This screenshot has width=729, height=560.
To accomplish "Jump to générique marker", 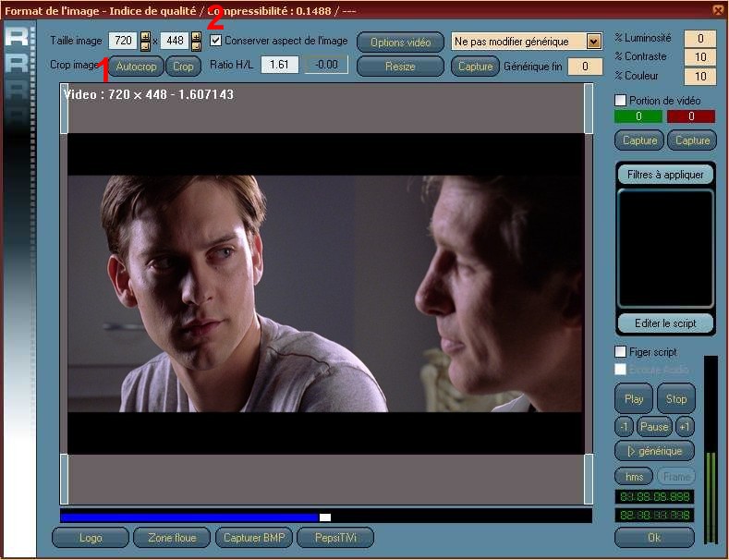I will (654, 451).
